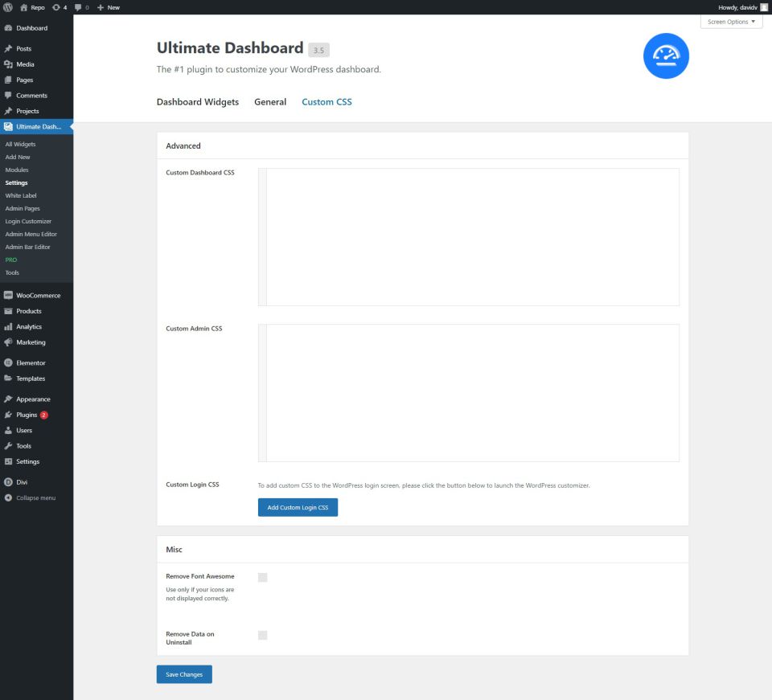
Task: Open the Media library icon
Action: click(x=10, y=63)
